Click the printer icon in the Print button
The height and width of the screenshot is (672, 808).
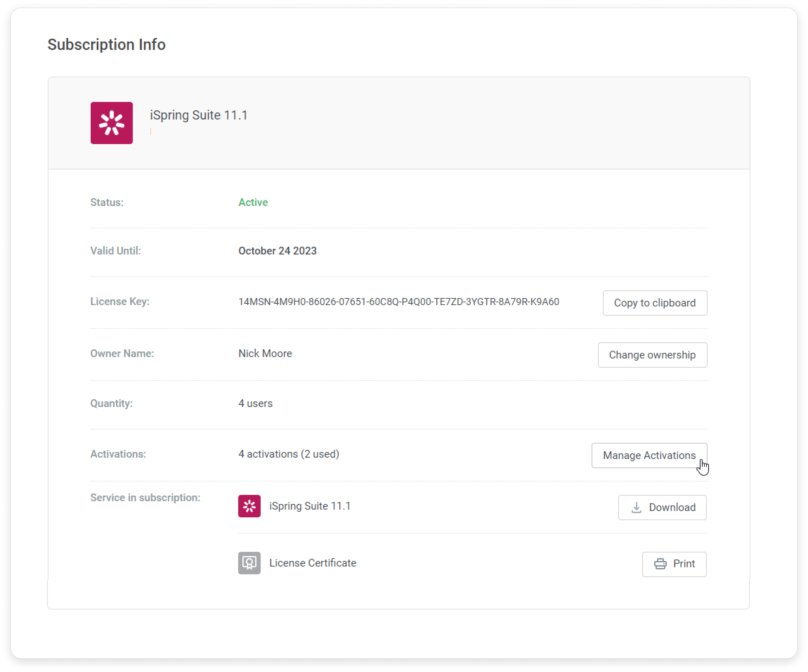(x=660, y=564)
